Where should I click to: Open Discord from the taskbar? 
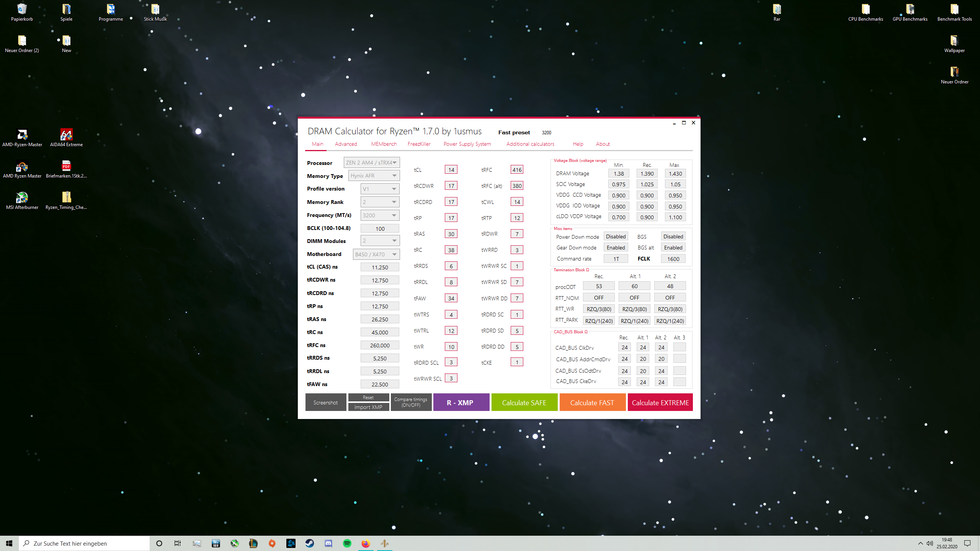coord(328,543)
